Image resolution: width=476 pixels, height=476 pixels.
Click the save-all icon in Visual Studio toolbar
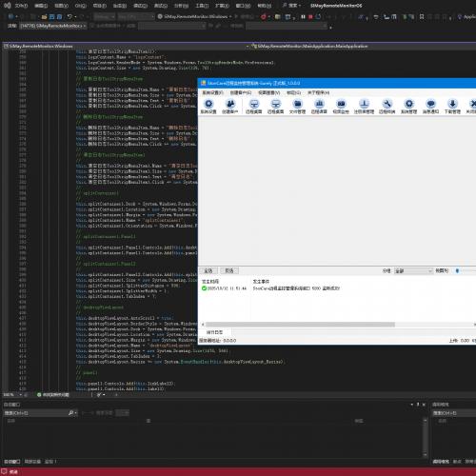[59, 16]
